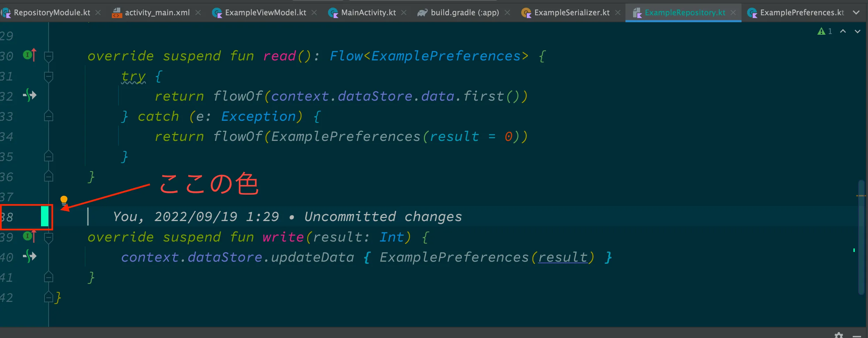
Task: Collapse the read() function fold marker
Action: point(49,56)
